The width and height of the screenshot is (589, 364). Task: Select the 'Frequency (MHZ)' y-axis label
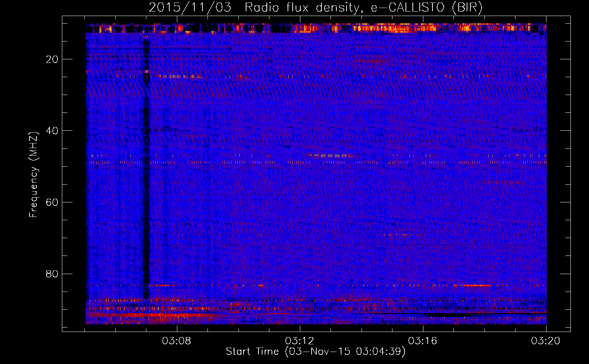33,175
